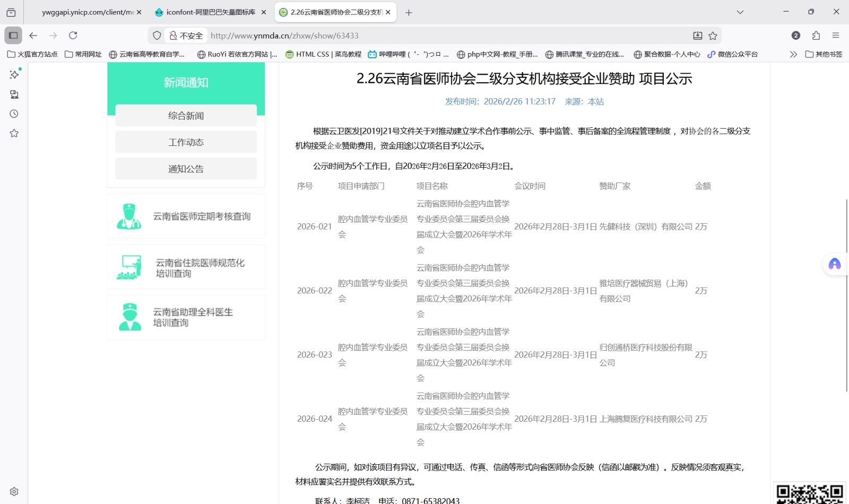
Task: Click the floating assistant icon on the right edge
Action: pyautogui.click(x=834, y=264)
